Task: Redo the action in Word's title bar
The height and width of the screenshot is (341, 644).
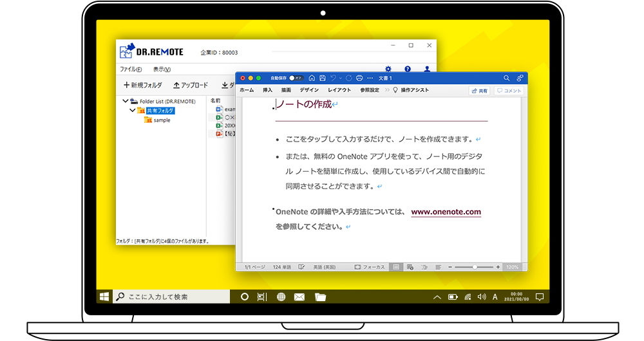Action: [x=348, y=78]
